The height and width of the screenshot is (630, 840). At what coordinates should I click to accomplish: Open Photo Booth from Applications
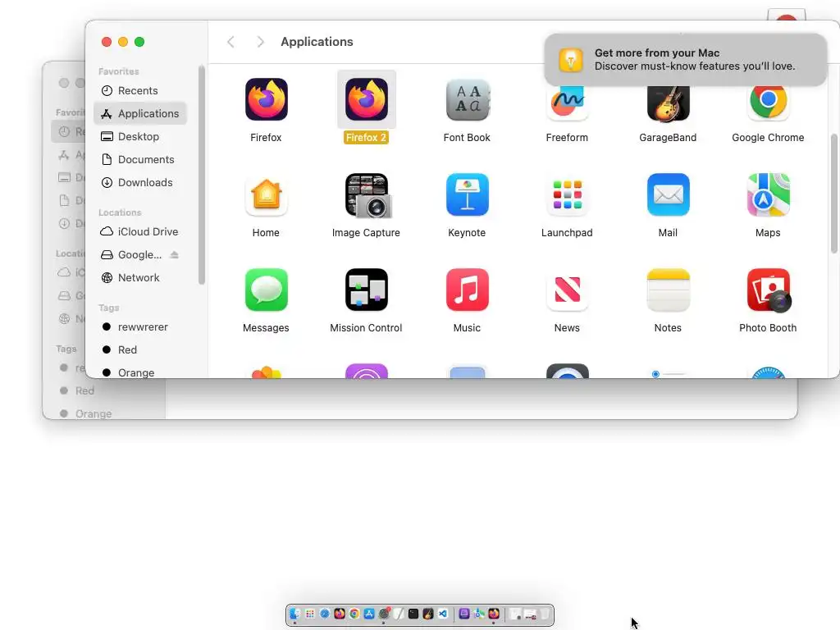[x=768, y=290]
